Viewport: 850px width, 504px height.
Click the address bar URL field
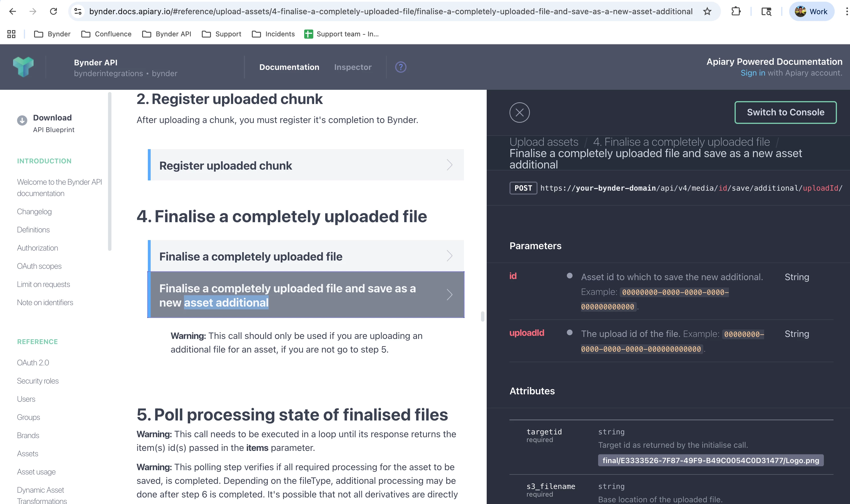pyautogui.click(x=391, y=12)
